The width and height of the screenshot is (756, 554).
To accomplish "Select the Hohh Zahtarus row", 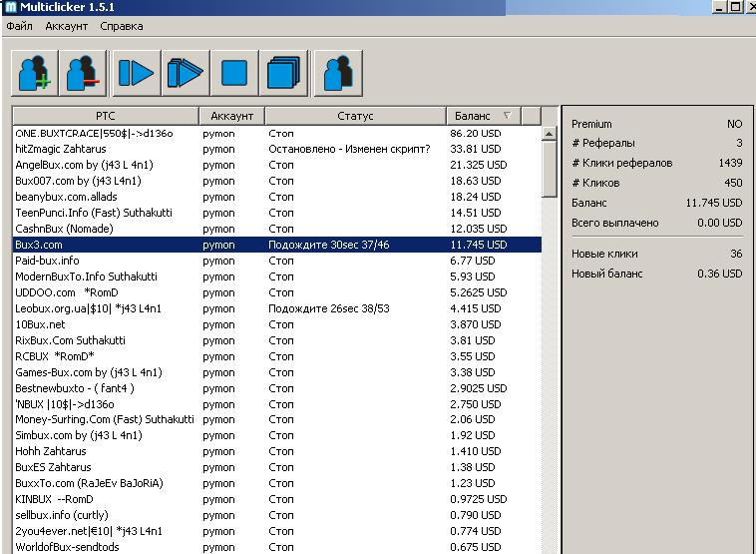I will 277,451.
